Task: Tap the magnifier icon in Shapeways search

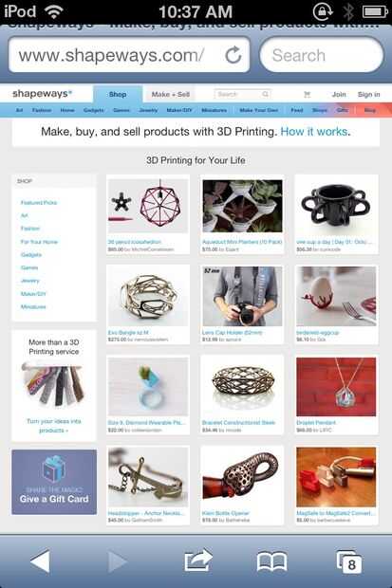Action: tap(266, 94)
